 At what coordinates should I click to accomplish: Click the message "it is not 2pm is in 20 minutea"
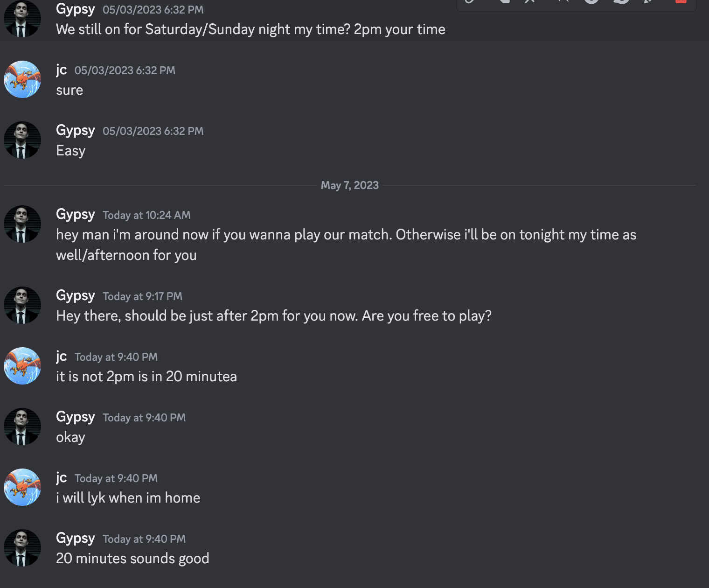click(146, 377)
